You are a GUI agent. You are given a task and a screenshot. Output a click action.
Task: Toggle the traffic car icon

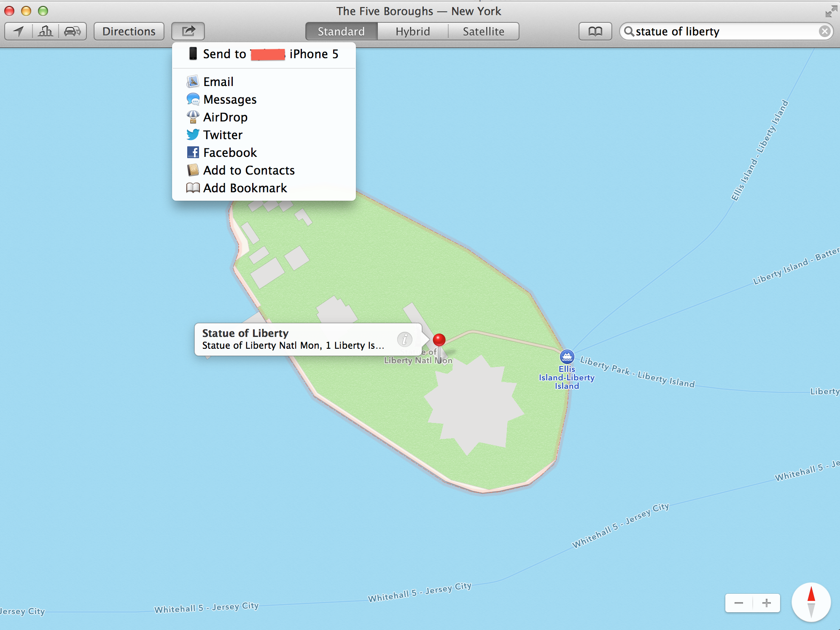pos(73,31)
